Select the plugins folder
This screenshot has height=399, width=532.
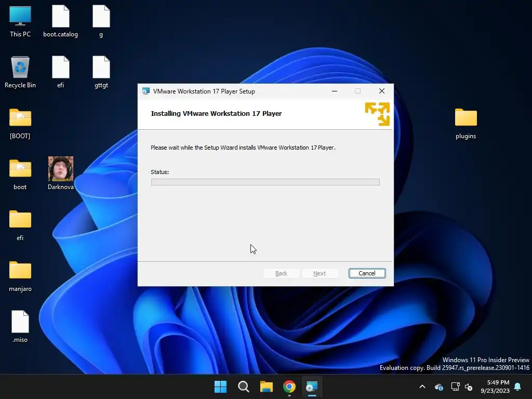pos(465,123)
